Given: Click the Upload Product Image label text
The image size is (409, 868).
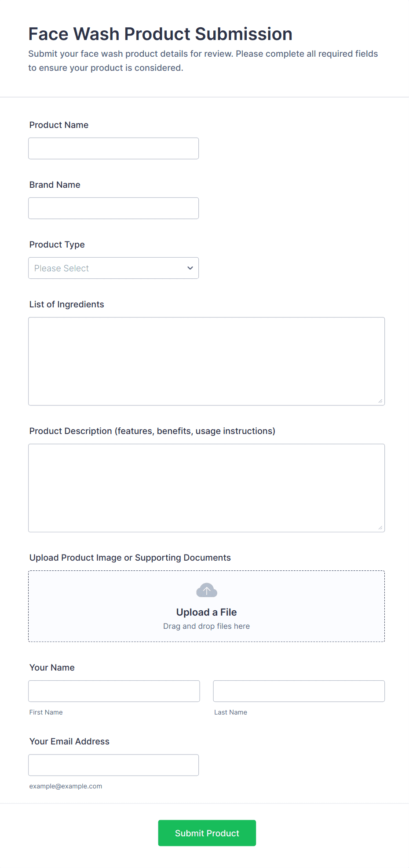Looking at the screenshot, I should pos(130,558).
